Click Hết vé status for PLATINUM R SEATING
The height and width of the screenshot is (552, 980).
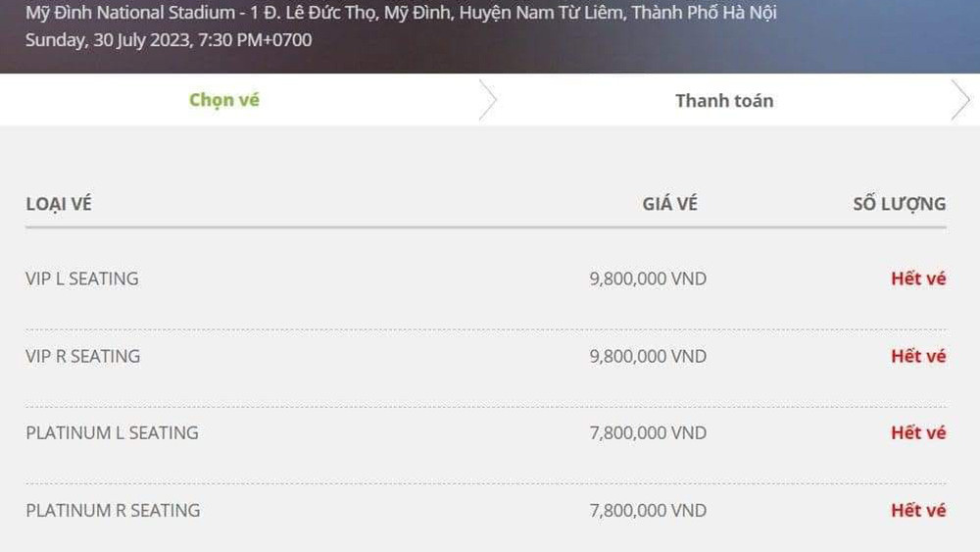[918, 510]
